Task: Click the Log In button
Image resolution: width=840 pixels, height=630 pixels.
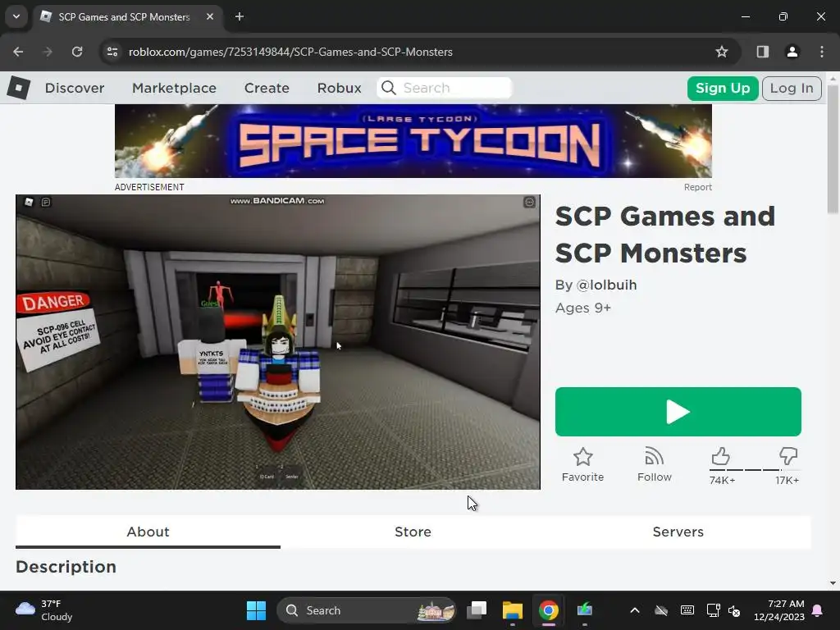Action: [x=792, y=89]
